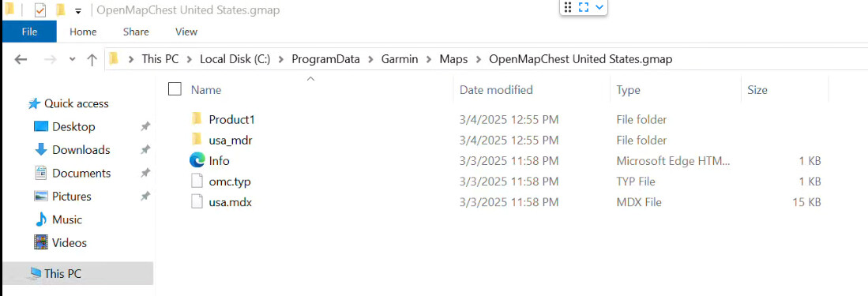The height and width of the screenshot is (296, 868).
Task: Select the omc.typ file icon
Action: pyautogui.click(x=197, y=182)
